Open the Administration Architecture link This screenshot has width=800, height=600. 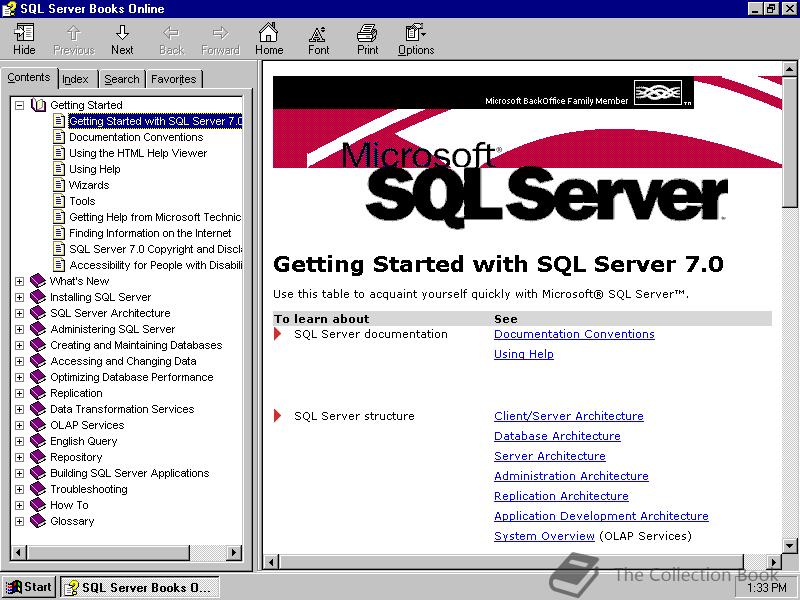tap(571, 476)
